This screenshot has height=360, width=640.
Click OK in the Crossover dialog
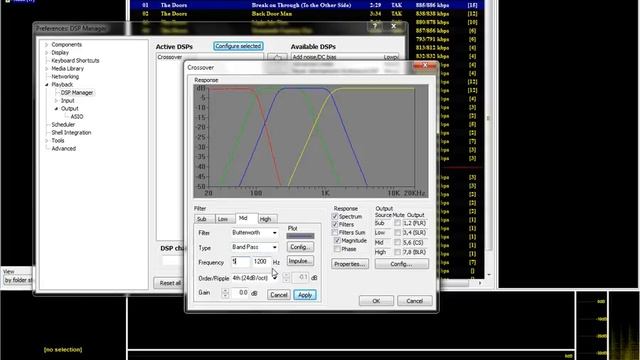pyautogui.click(x=376, y=301)
